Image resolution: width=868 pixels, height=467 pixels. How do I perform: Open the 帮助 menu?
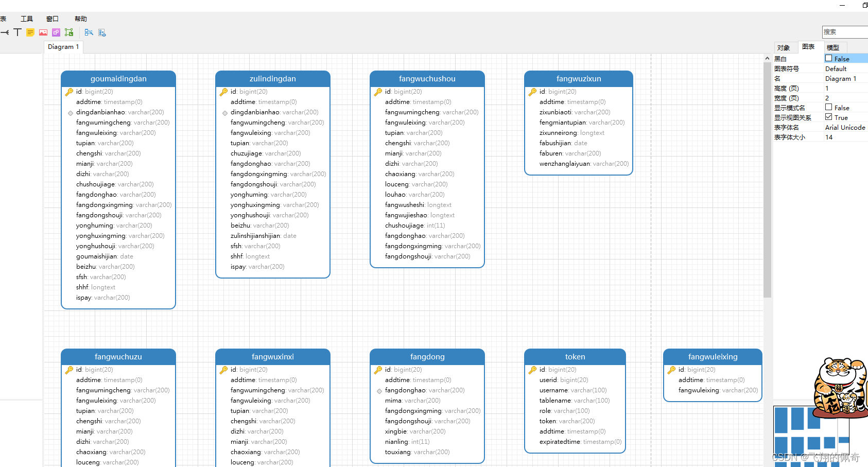(81, 19)
